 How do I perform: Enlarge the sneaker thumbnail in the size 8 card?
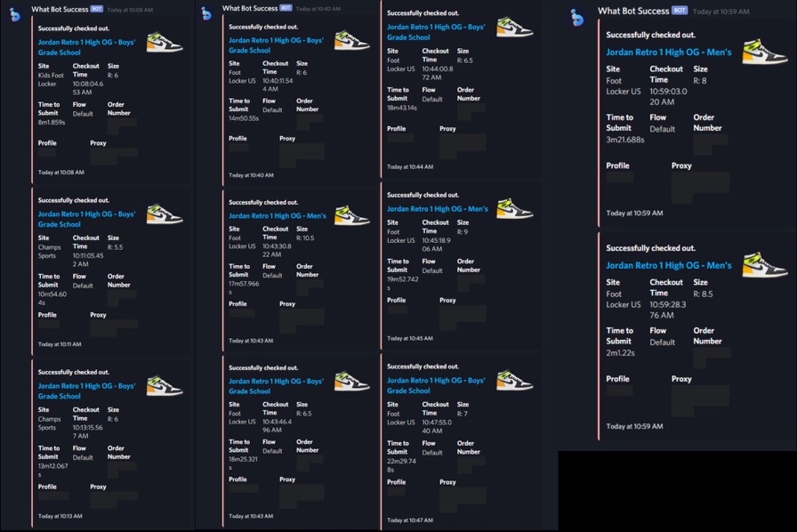(x=764, y=52)
